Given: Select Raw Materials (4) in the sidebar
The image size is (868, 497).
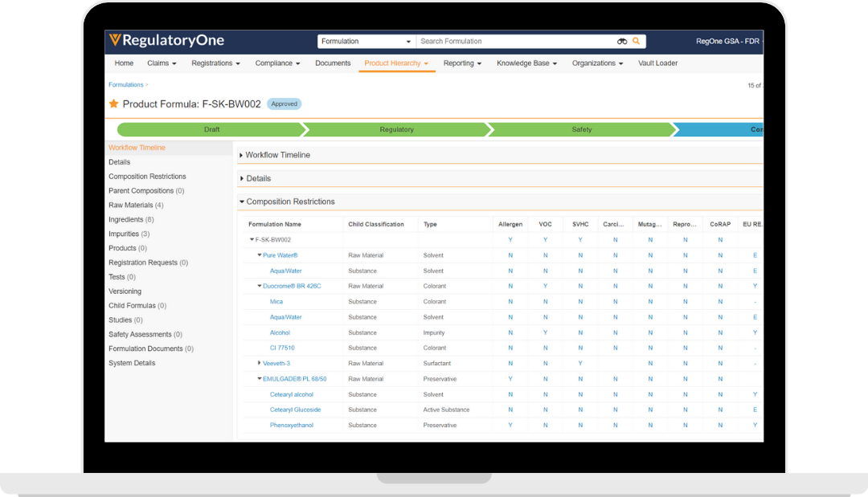Looking at the screenshot, I should pos(136,205).
